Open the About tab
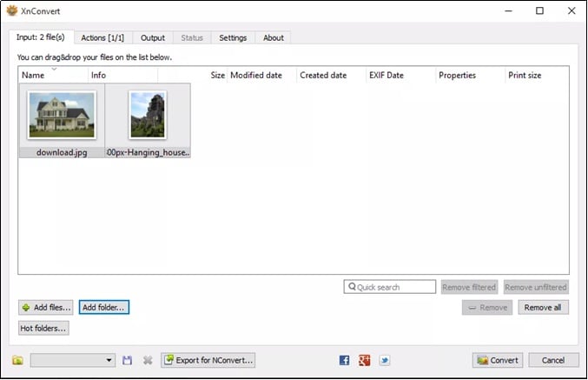The image size is (588, 380). [274, 37]
